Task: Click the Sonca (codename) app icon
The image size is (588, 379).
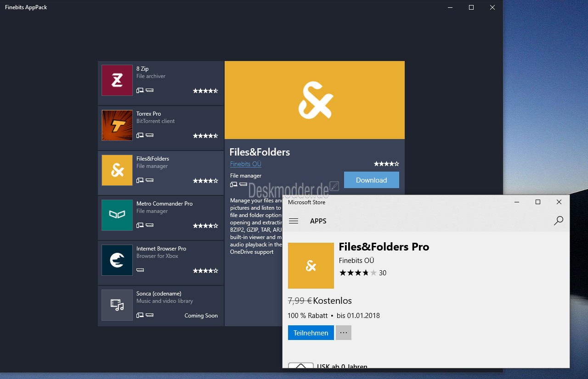Action: click(x=117, y=305)
